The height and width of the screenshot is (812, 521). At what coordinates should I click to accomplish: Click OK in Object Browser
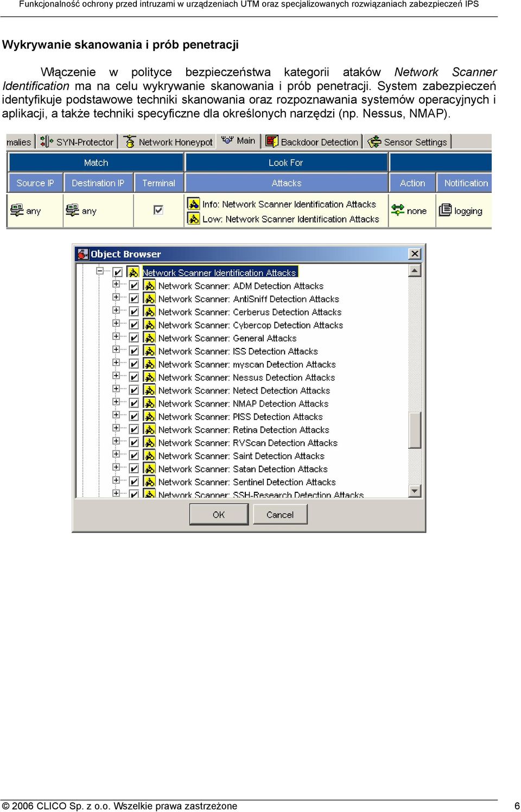(x=219, y=514)
